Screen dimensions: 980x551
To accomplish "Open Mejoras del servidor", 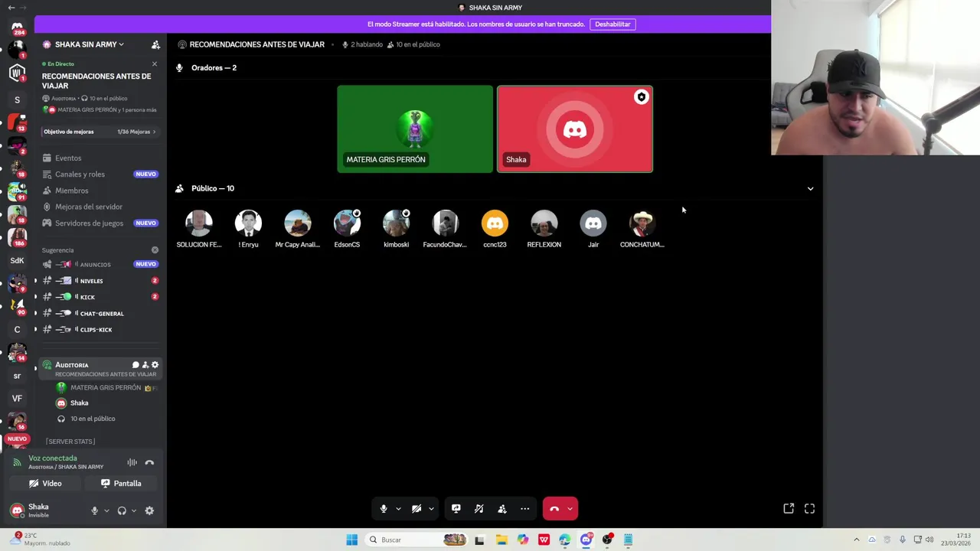I will 100,207.
